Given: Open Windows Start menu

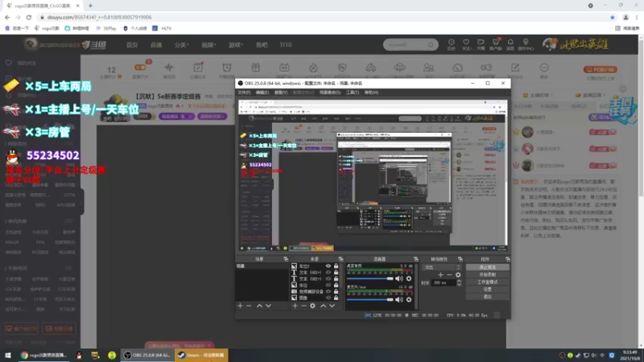Looking at the screenshot, I should (x=7, y=355).
